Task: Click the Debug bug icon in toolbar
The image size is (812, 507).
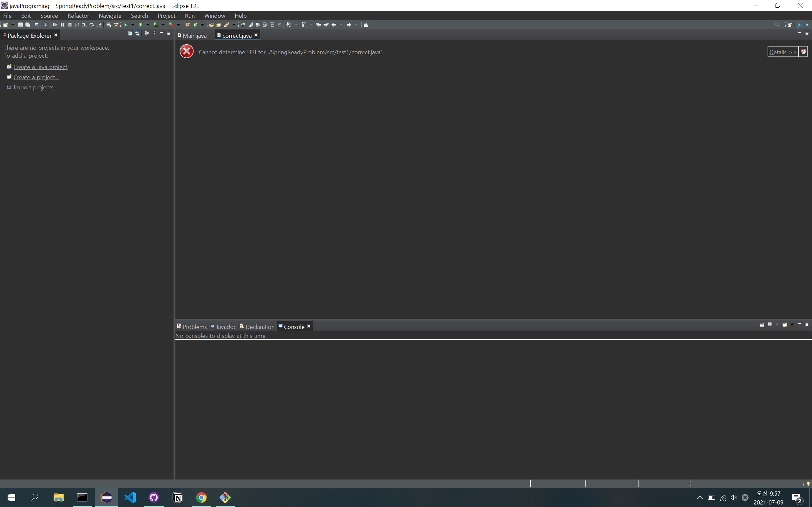Action: point(126,25)
